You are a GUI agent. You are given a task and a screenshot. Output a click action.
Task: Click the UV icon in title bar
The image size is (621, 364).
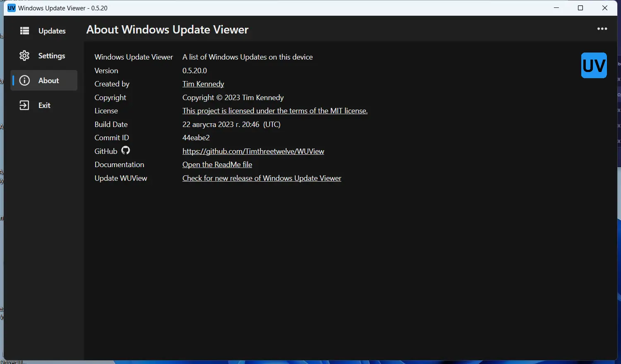[12, 8]
